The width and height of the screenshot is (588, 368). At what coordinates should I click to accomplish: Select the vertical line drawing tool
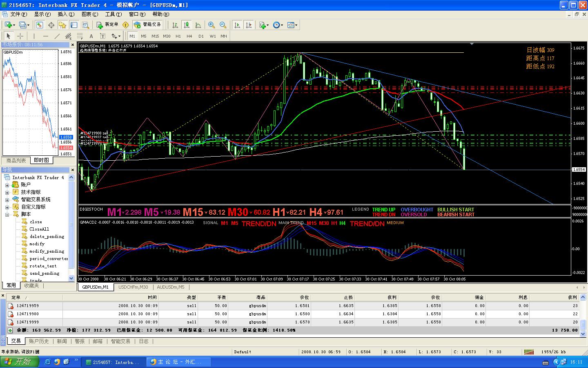point(34,36)
